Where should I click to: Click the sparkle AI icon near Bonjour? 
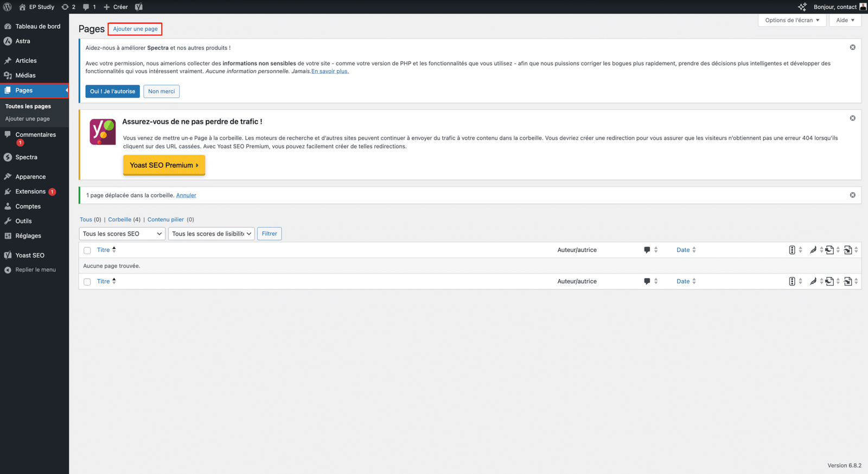click(x=802, y=7)
